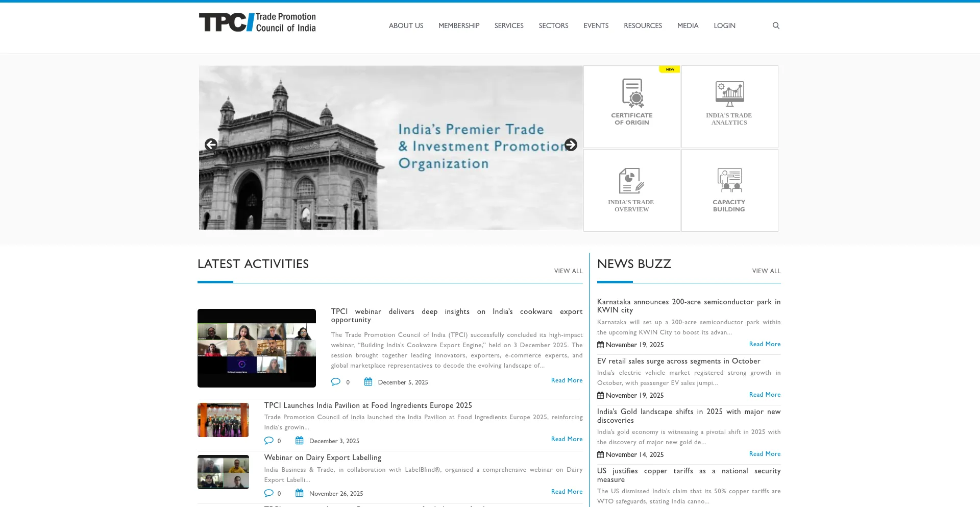Expand the Sectors navigation menu

point(553,26)
